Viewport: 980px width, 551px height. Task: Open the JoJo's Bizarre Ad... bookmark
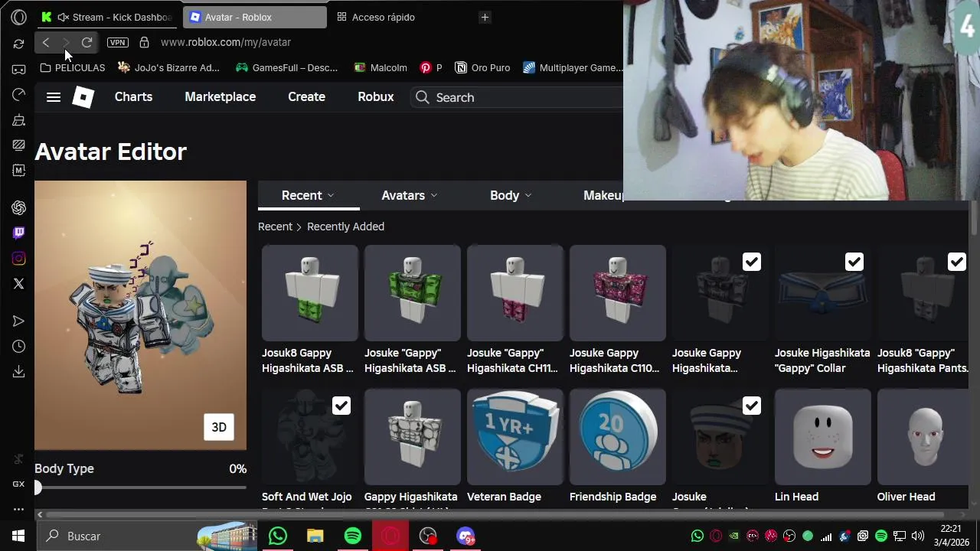click(169, 67)
